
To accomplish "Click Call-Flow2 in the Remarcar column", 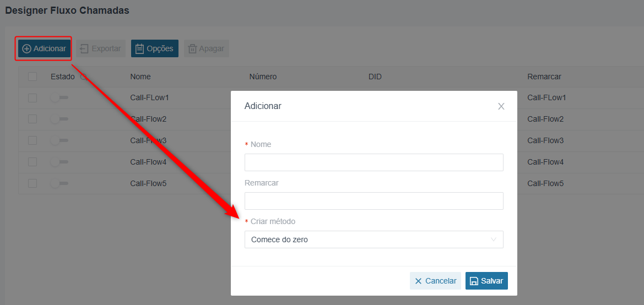I will tap(545, 119).
